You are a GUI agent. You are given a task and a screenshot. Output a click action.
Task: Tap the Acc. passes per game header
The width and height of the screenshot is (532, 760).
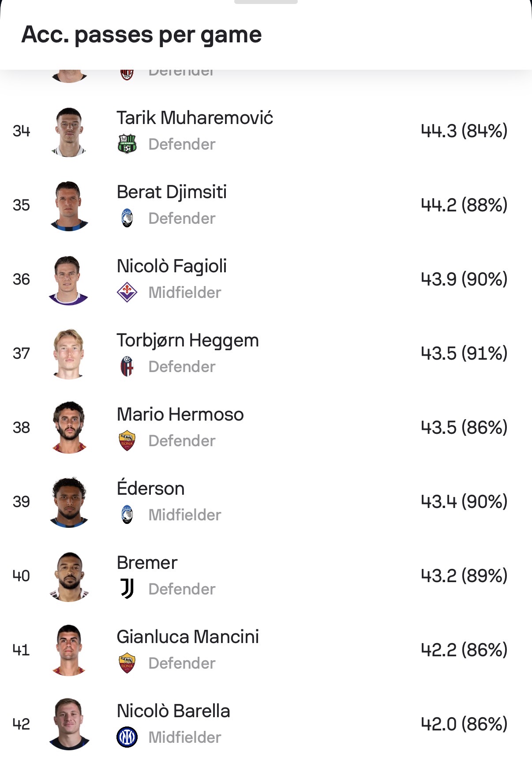pyautogui.click(x=142, y=35)
